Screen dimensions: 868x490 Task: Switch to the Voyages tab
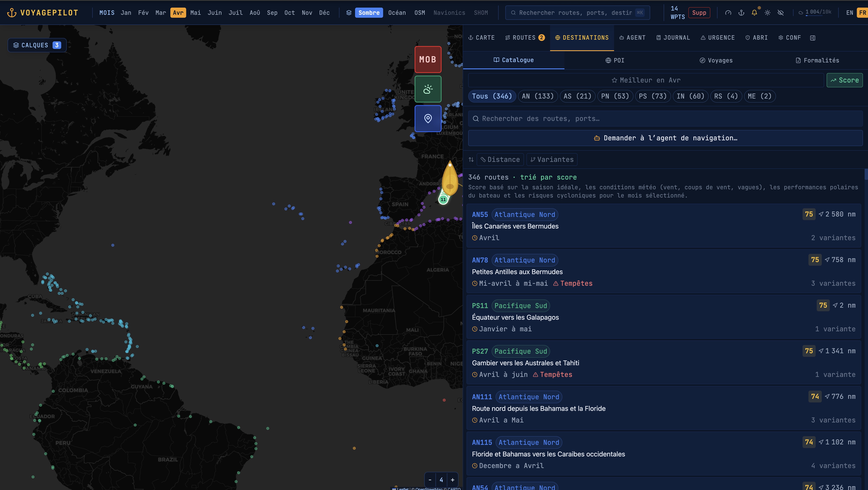click(x=716, y=60)
